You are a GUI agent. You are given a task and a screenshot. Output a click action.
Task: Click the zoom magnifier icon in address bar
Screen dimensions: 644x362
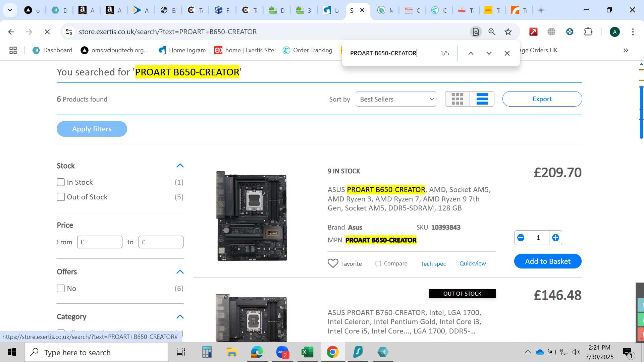pyautogui.click(x=492, y=32)
